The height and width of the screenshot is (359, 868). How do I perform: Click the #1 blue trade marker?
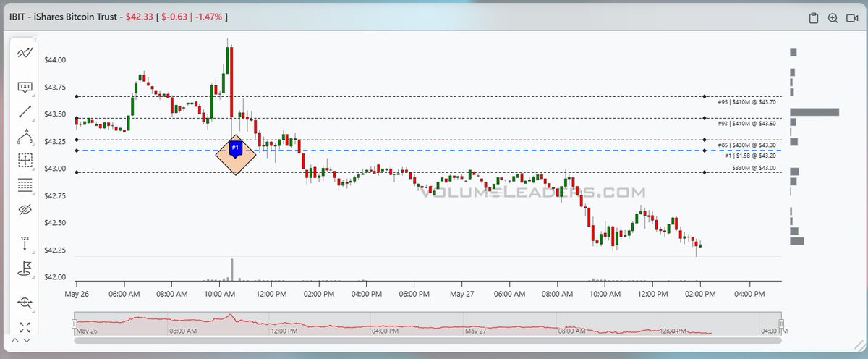pyautogui.click(x=235, y=148)
